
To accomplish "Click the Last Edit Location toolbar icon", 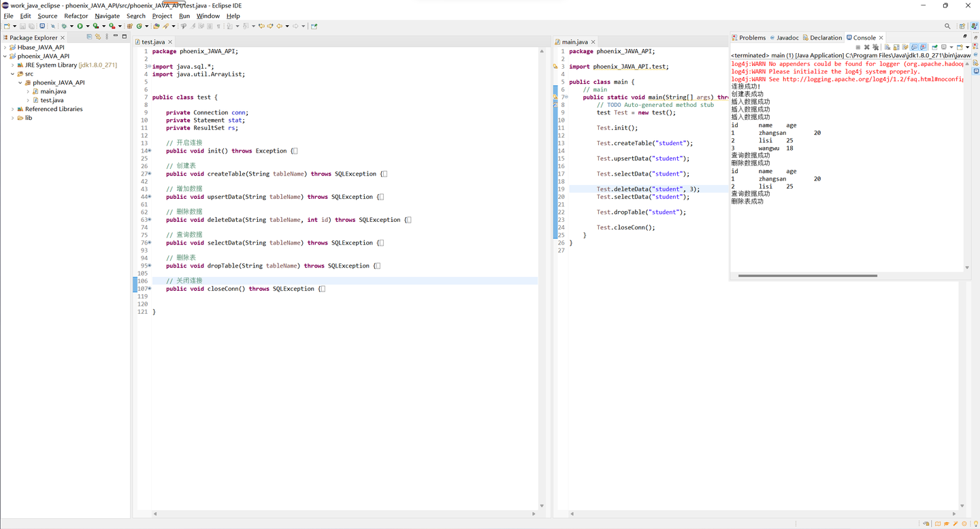I will 261,27.
